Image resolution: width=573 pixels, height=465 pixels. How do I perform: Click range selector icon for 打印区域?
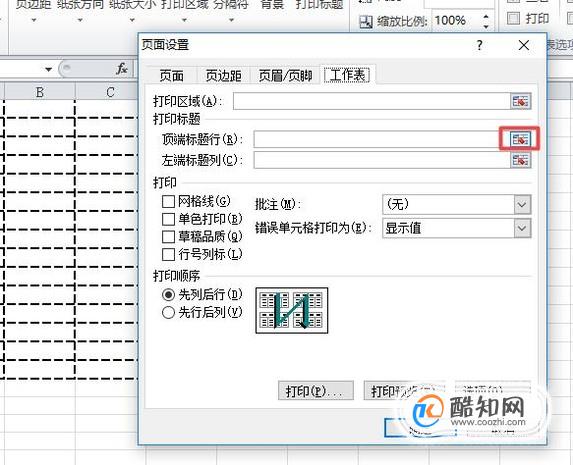pyautogui.click(x=520, y=101)
